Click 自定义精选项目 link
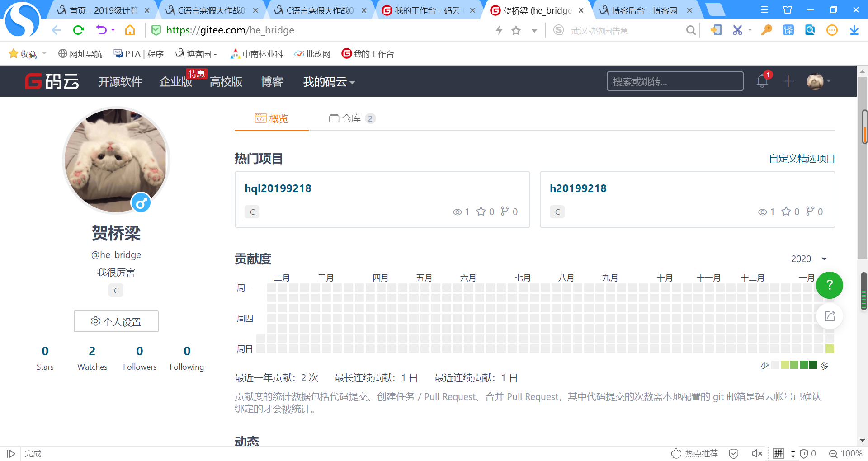 pos(802,159)
